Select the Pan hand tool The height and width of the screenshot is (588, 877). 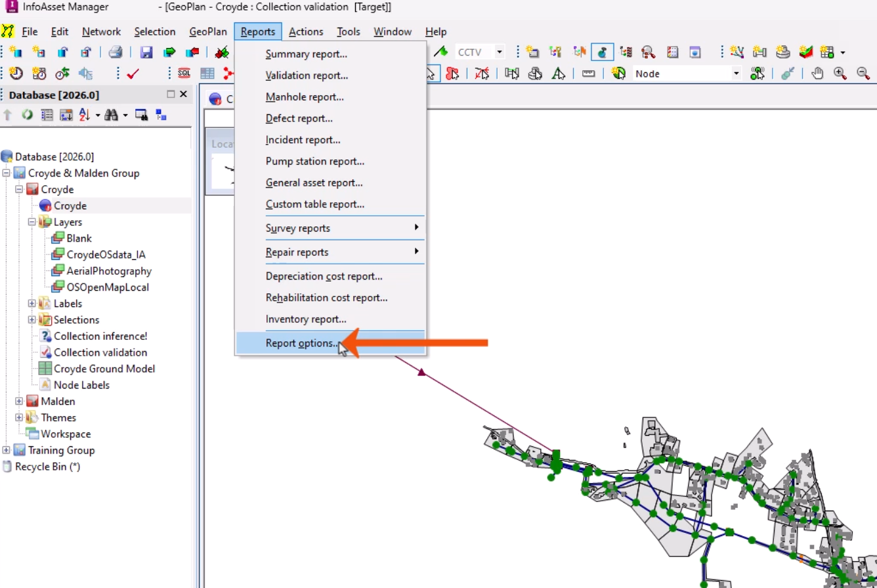coord(817,73)
